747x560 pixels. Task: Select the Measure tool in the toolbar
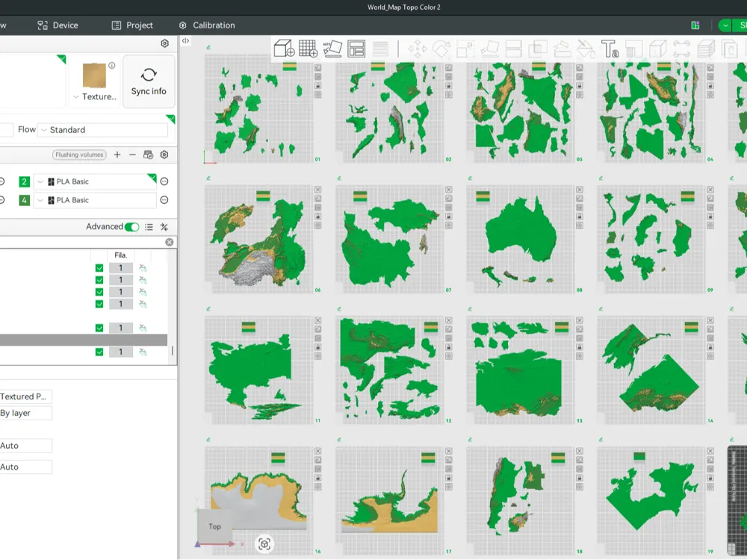[x=682, y=49]
